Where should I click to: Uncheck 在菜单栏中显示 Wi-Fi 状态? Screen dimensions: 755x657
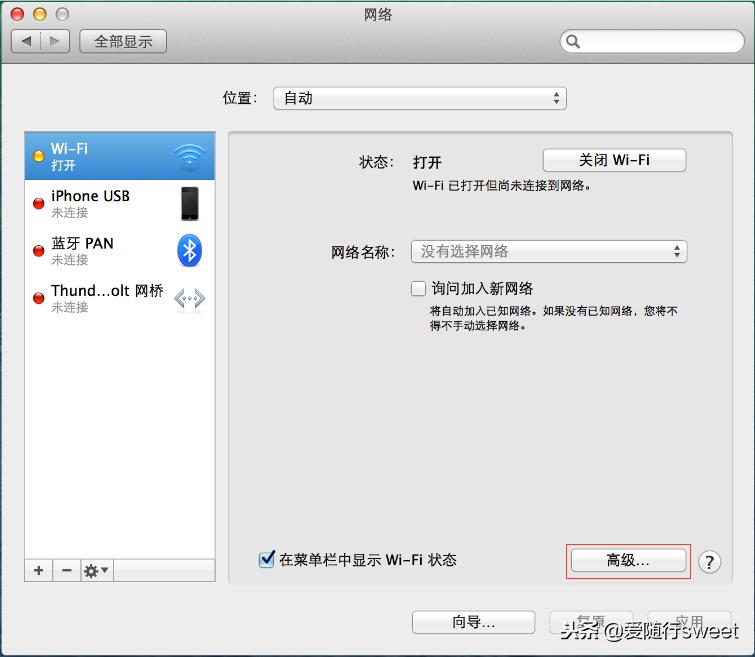[266, 559]
